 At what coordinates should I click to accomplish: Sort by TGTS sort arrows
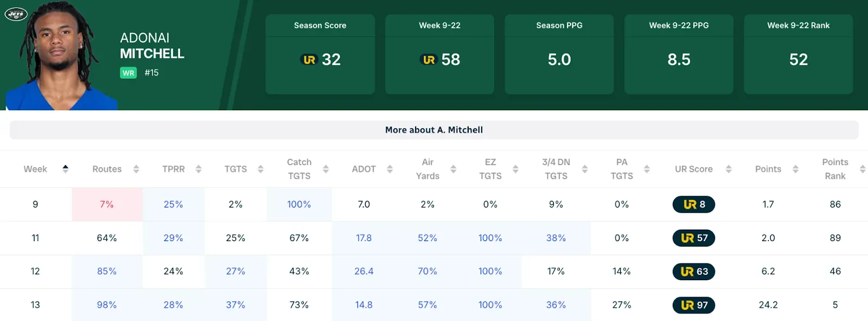[260, 169]
